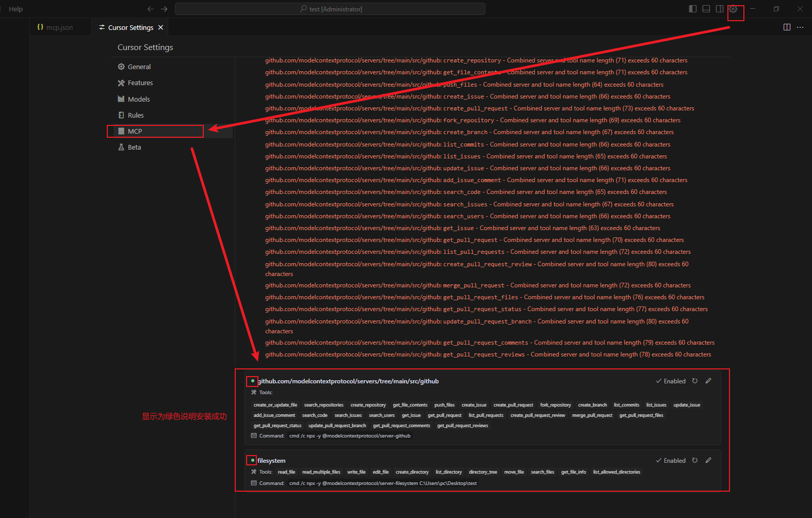This screenshot has width=812, height=518.
Task: Toggle Enabled for the github MCP server
Action: tap(671, 381)
